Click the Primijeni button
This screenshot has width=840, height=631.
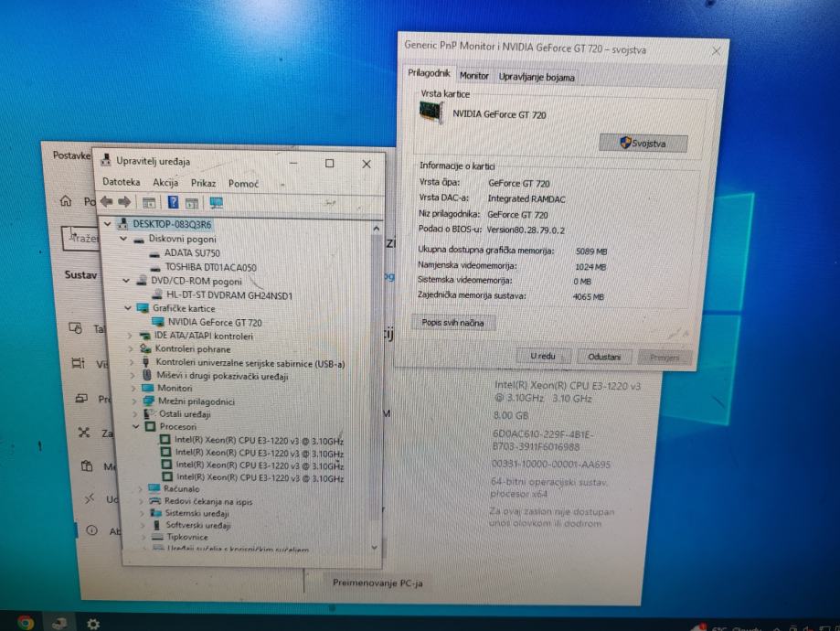(x=665, y=358)
